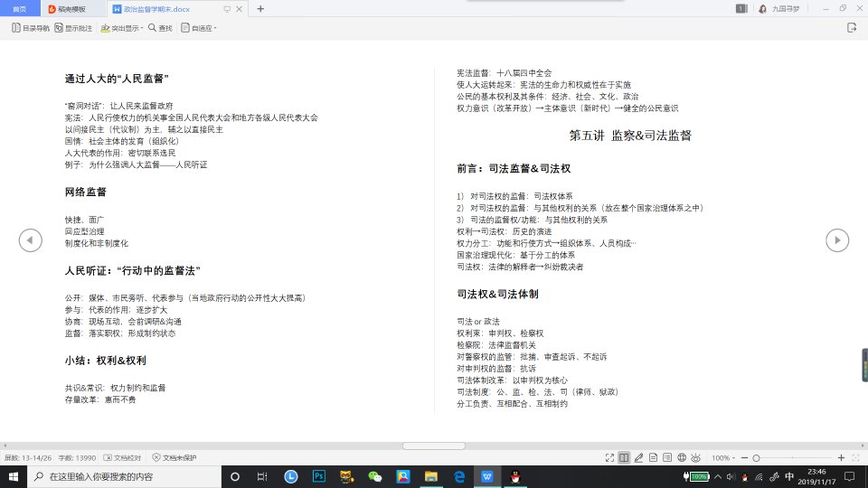Screen dimensions: 868x488
Task: Launch Photoshop from the taskbar
Action: point(319,476)
